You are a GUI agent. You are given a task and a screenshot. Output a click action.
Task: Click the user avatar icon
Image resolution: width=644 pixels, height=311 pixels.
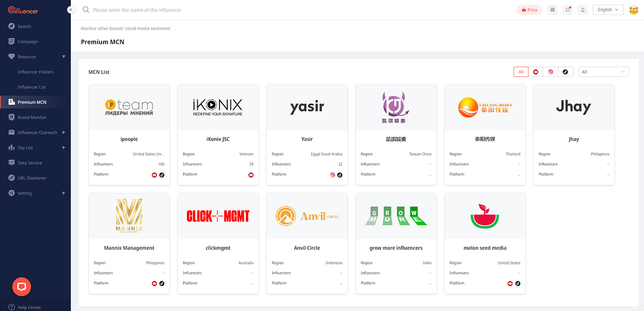[x=634, y=10]
